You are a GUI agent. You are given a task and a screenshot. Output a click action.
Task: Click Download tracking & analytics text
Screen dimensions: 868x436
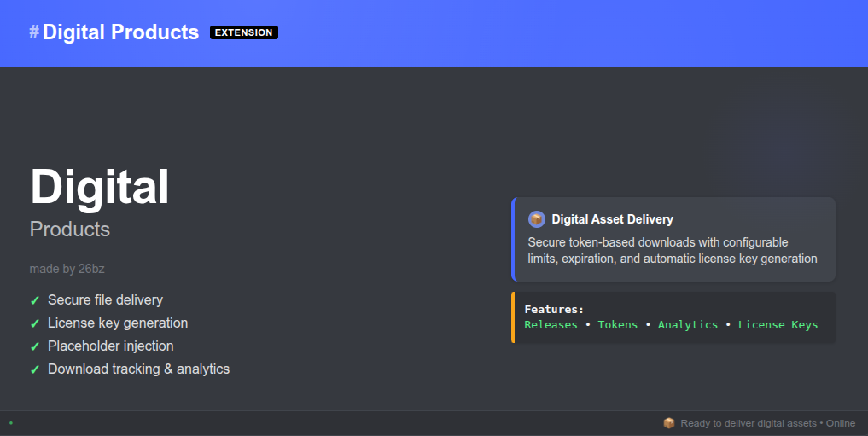(x=138, y=369)
